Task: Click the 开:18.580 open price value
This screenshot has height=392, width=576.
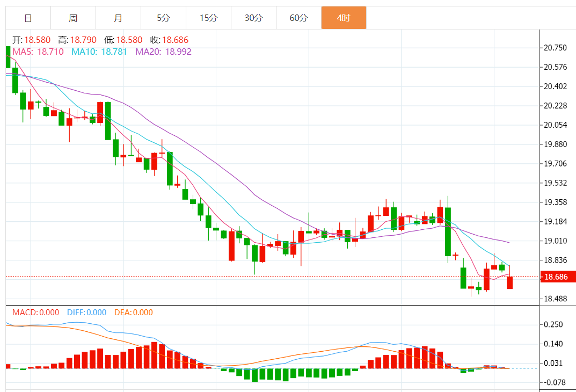Action: tap(31, 40)
